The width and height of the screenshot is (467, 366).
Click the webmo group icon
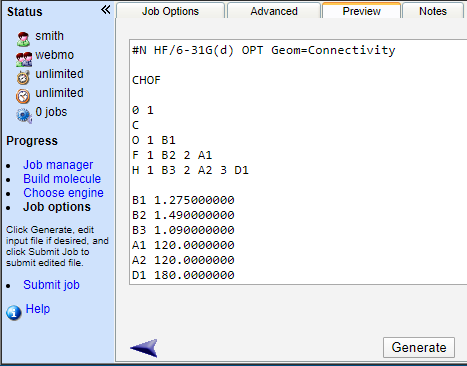(x=24, y=59)
